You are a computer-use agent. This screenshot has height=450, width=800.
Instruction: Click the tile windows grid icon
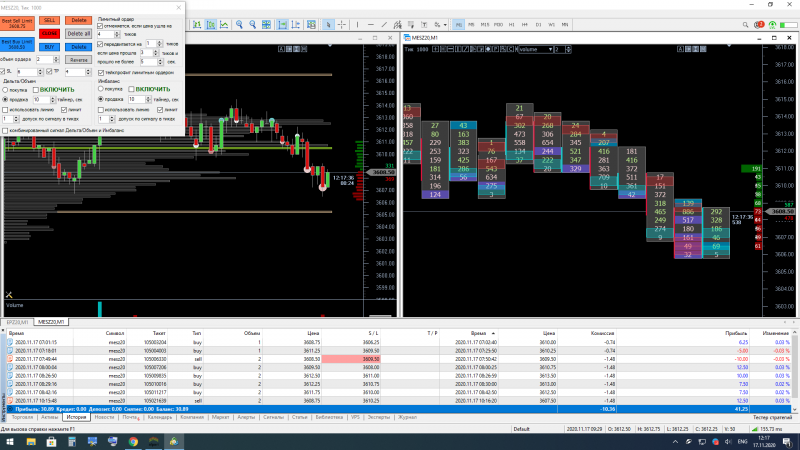[x=266, y=24]
